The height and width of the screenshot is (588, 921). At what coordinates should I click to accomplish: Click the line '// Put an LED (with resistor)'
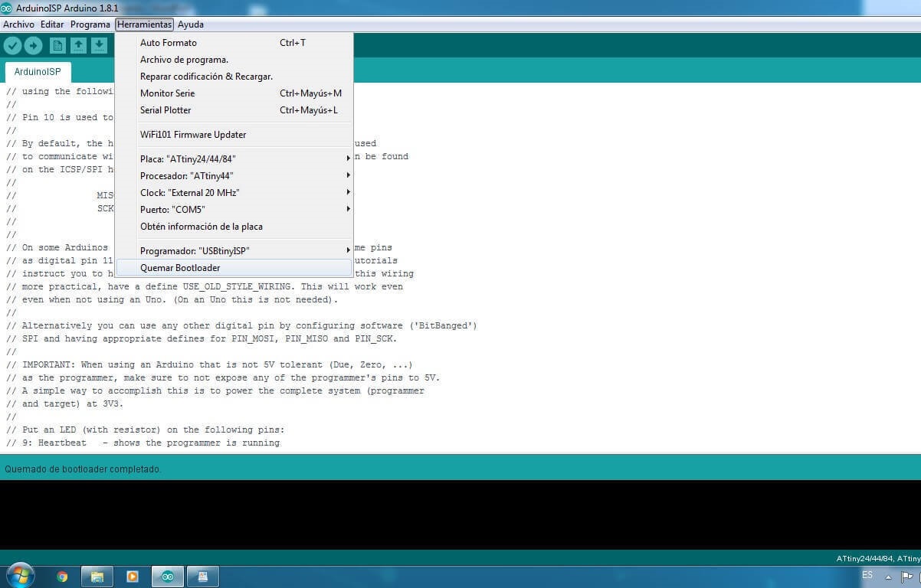coord(146,430)
